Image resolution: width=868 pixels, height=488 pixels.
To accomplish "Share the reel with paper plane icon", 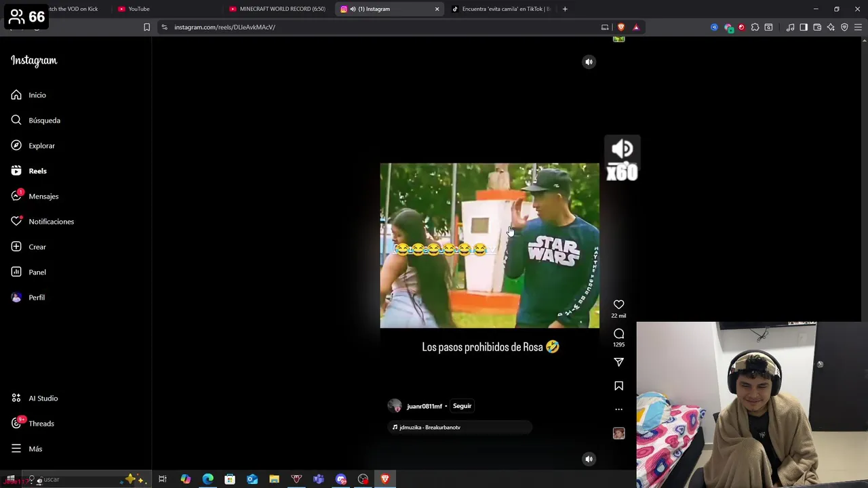I will point(618,362).
